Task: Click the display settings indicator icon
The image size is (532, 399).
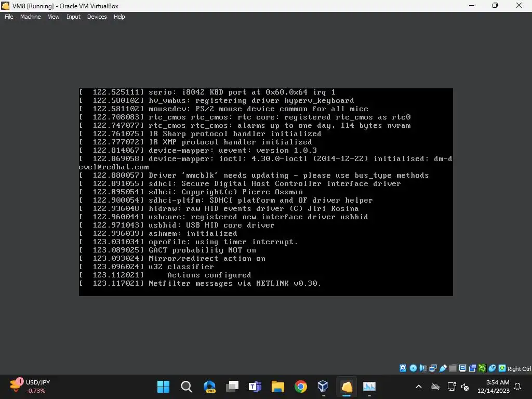Action: [462, 368]
